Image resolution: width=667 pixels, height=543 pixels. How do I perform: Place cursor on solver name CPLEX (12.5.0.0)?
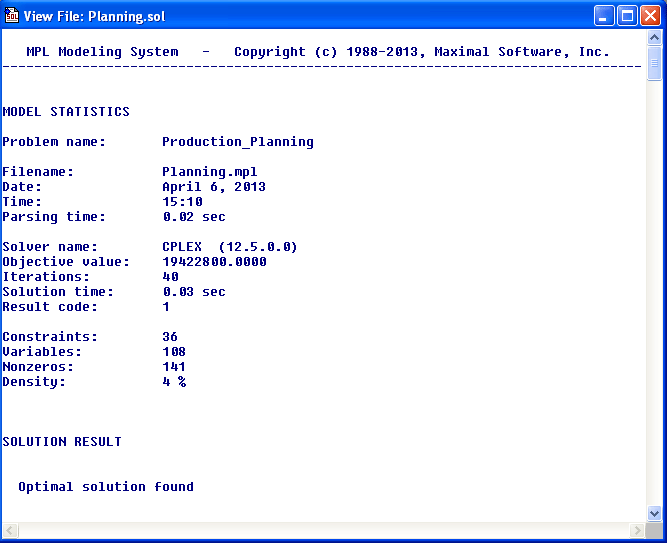(x=230, y=247)
